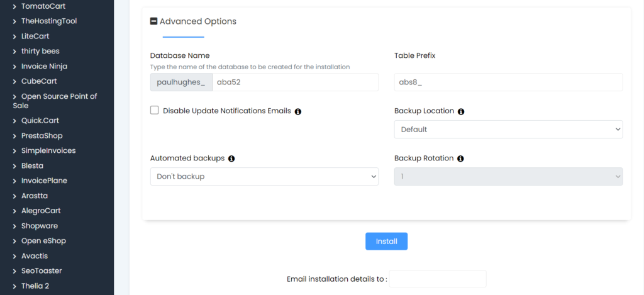Choose PrestaShop in the sidebar

pyautogui.click(x=42, y=136)
